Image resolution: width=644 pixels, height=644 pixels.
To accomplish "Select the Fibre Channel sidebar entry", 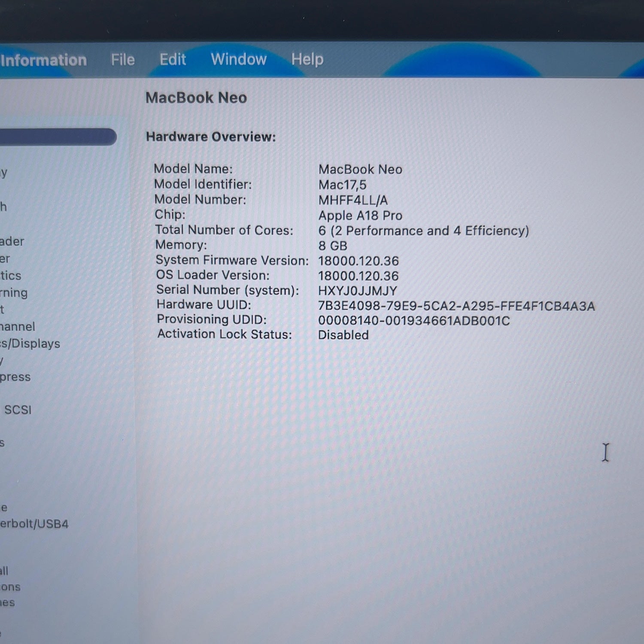I will 18,327.
